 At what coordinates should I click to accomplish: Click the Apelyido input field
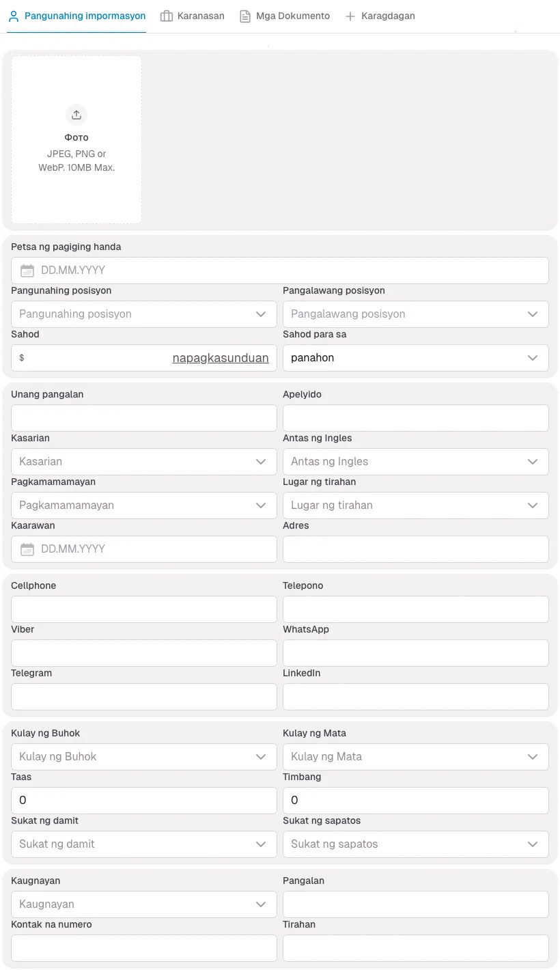pos(415,418)
